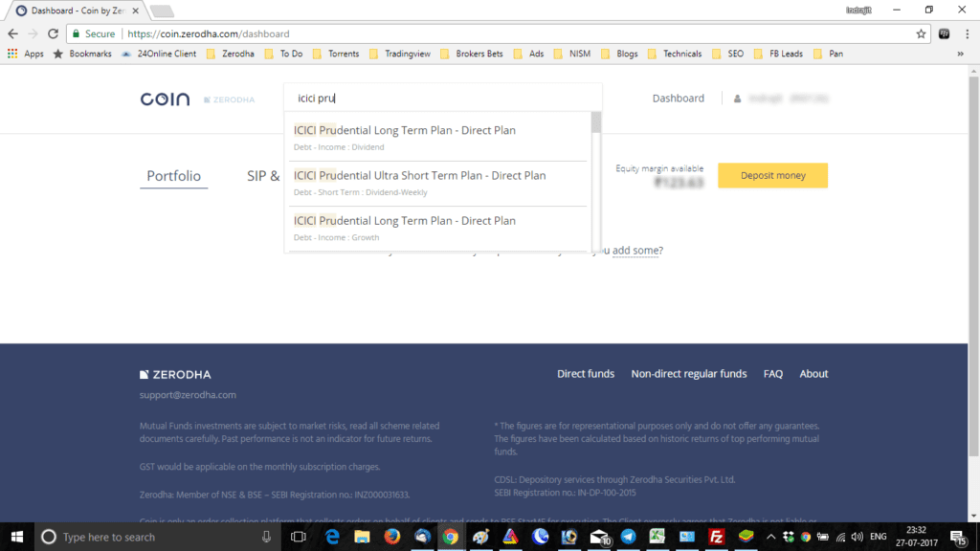Click the microphone icon in the Windows search bar
This screenshot has height=551, width=980.
[x=265, y=537]
